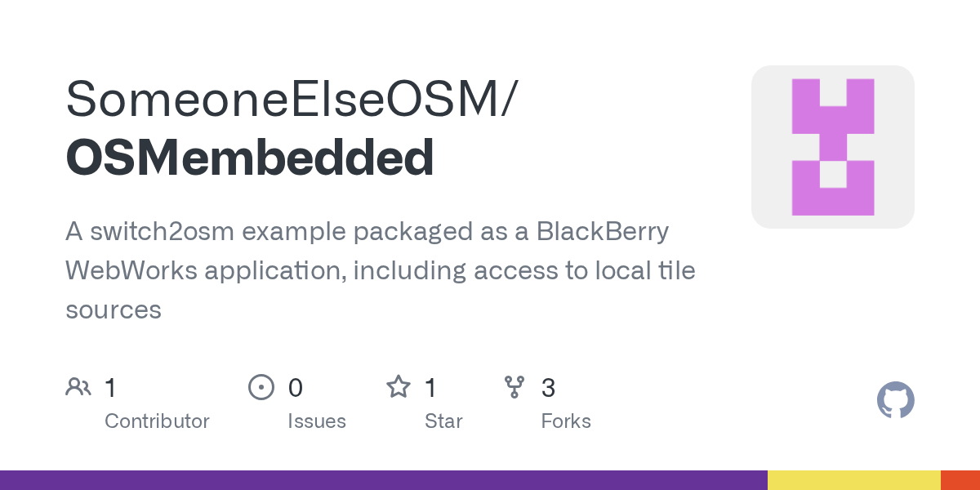Click the switch2osm description text
Image resolution: width=980 pixels, height=490 pixels.
coord(380,270)
